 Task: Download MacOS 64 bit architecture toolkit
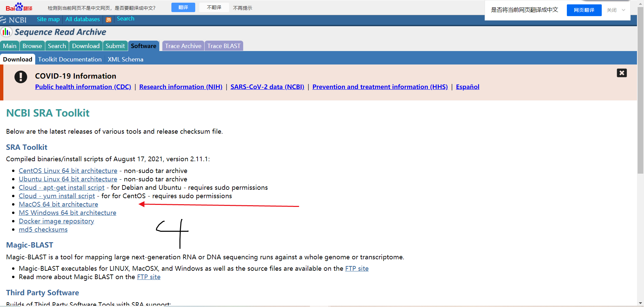(x=58, y=204)
